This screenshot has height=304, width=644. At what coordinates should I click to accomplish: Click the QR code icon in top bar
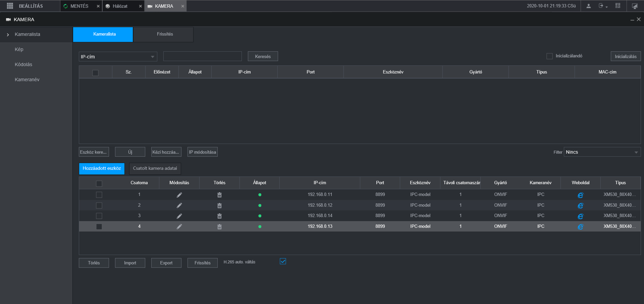[x=618, y=6]
